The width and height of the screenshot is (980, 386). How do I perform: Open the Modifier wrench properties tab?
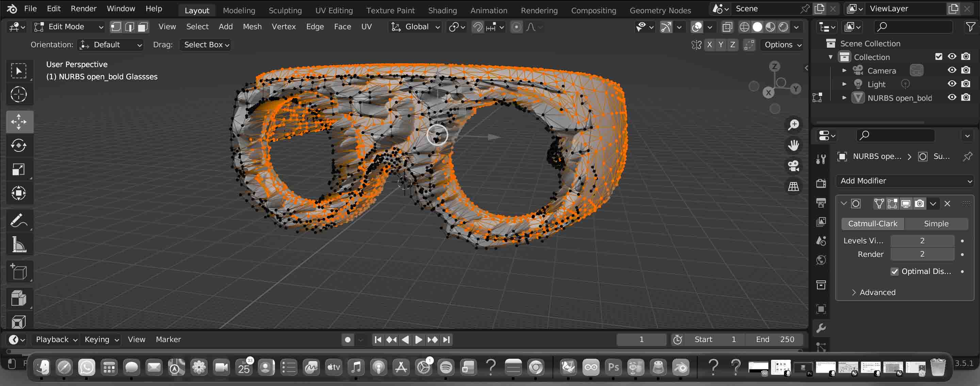(821, 328)
